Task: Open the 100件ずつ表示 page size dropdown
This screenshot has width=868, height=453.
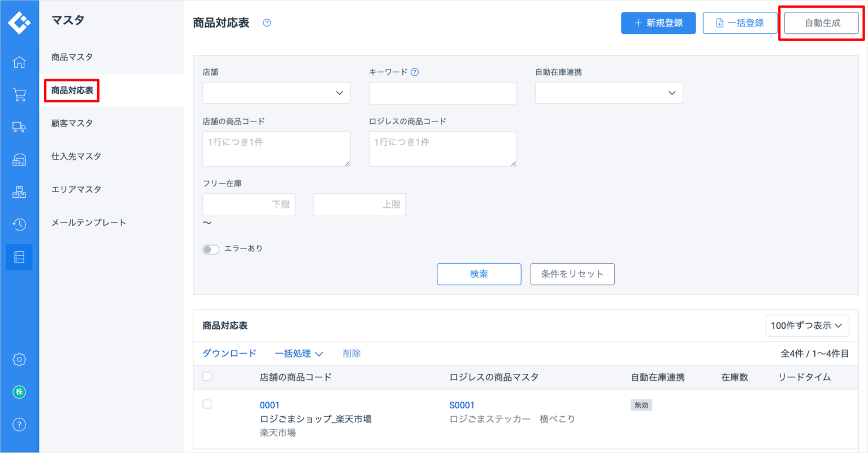Action: point(806,326)
